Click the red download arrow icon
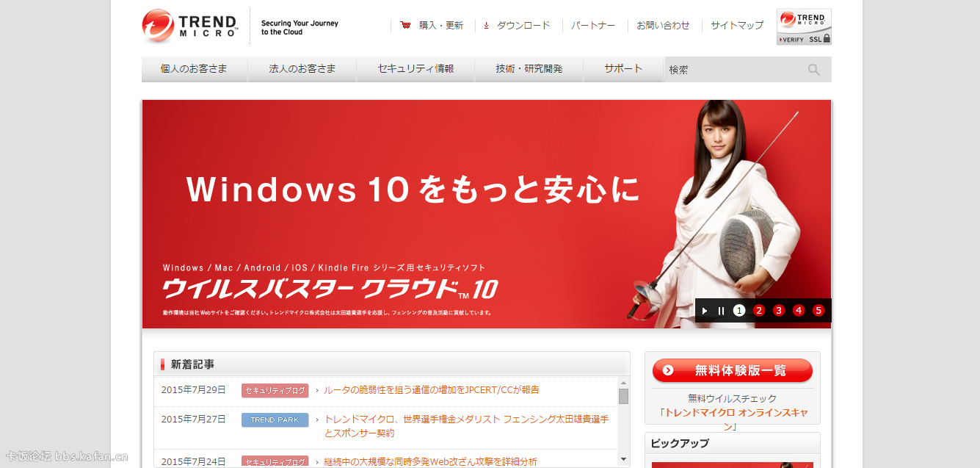Image resolution: width=980 pixels, height=468 pixels. coord(486,26)
